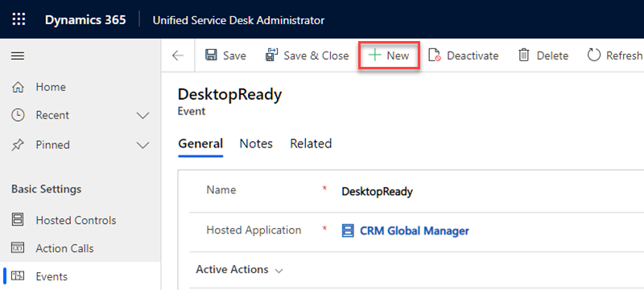Screen dimensions: 644x290
Task: Open Pinned in sidebar
Action: (53, 145)
